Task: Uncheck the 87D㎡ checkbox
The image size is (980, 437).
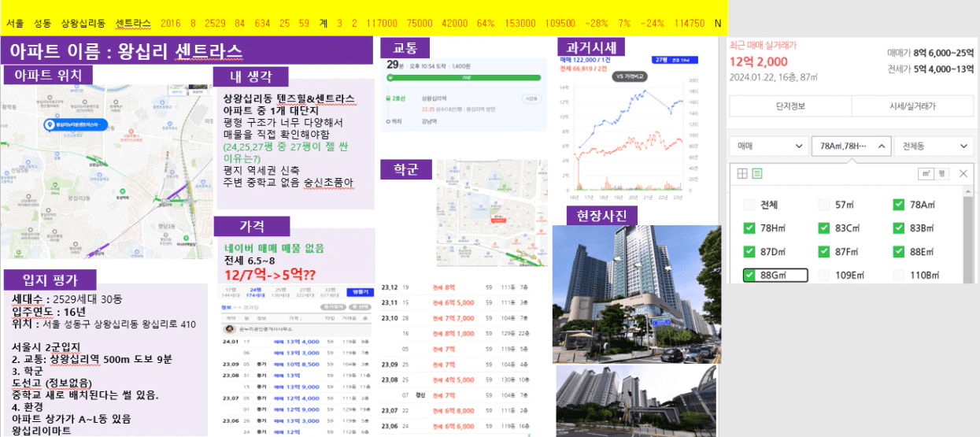Action: point(749,252)
